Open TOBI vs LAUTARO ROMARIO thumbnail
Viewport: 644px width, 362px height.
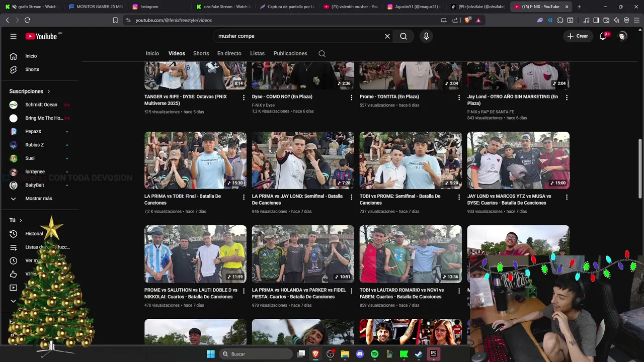[x=411, y=254]
